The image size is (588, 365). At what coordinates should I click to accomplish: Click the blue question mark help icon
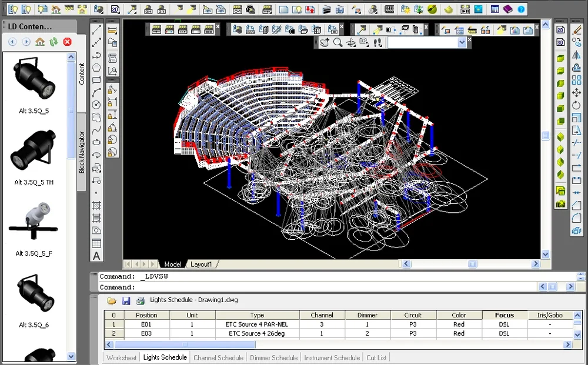pos(521,9)
